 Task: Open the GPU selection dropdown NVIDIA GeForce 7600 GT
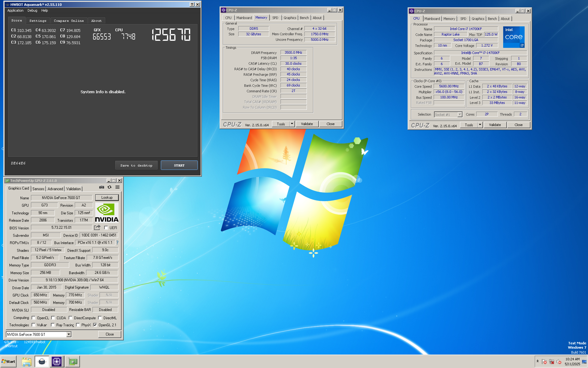click(x=39, y=334)
